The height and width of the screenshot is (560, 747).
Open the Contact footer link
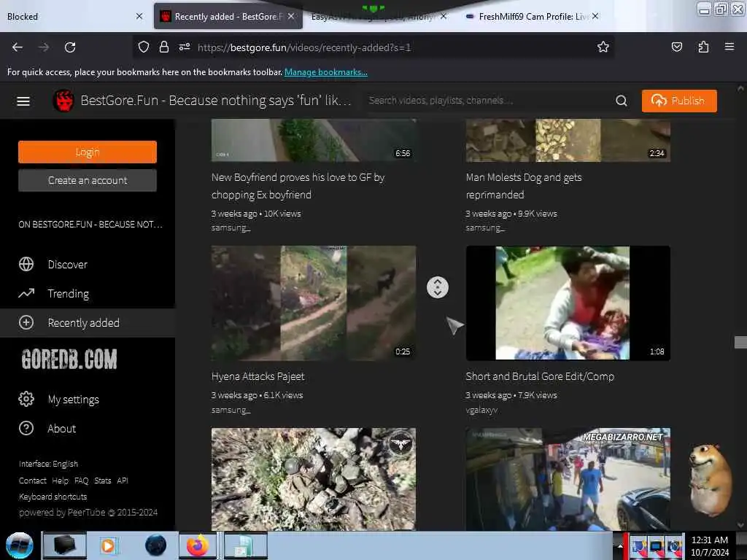[32, 481]
